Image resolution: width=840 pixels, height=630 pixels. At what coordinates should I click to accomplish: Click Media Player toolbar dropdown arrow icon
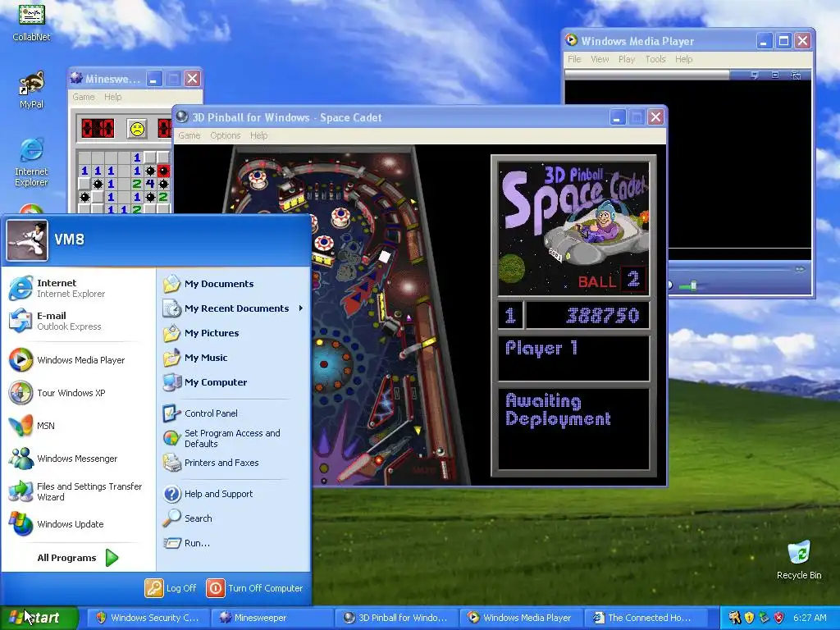[755, 75]
